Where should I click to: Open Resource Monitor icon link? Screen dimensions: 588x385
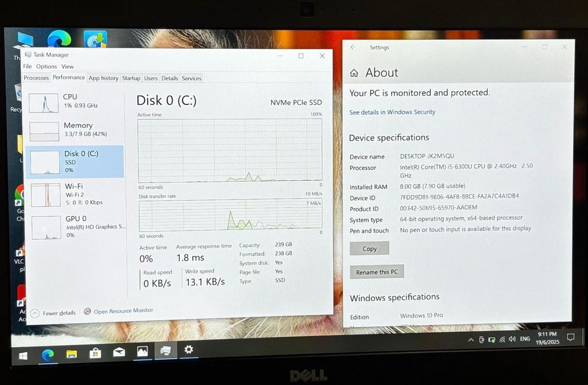point(87,311)
